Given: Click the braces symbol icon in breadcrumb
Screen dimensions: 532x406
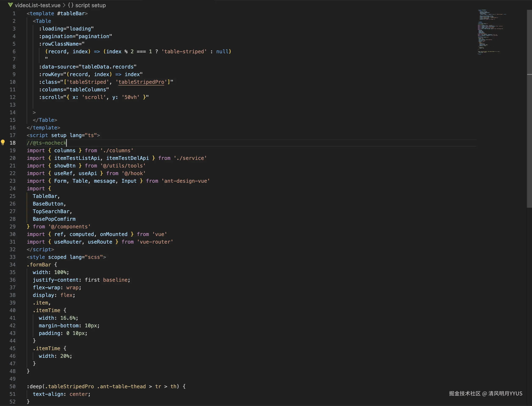Looking at the screenshot, I should [x=71, y=5].
